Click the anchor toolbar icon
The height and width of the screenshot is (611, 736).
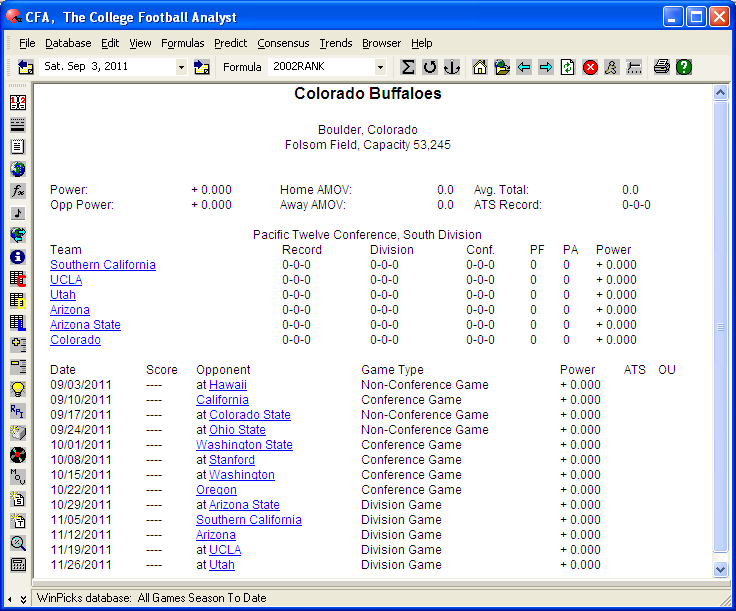pos(452,67)
